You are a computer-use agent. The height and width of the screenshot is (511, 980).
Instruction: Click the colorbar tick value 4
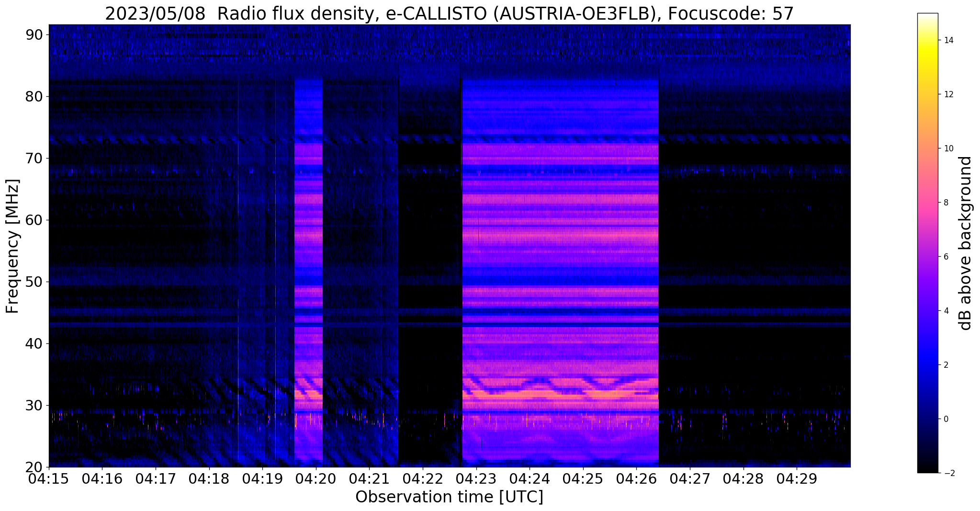point(946,311)
